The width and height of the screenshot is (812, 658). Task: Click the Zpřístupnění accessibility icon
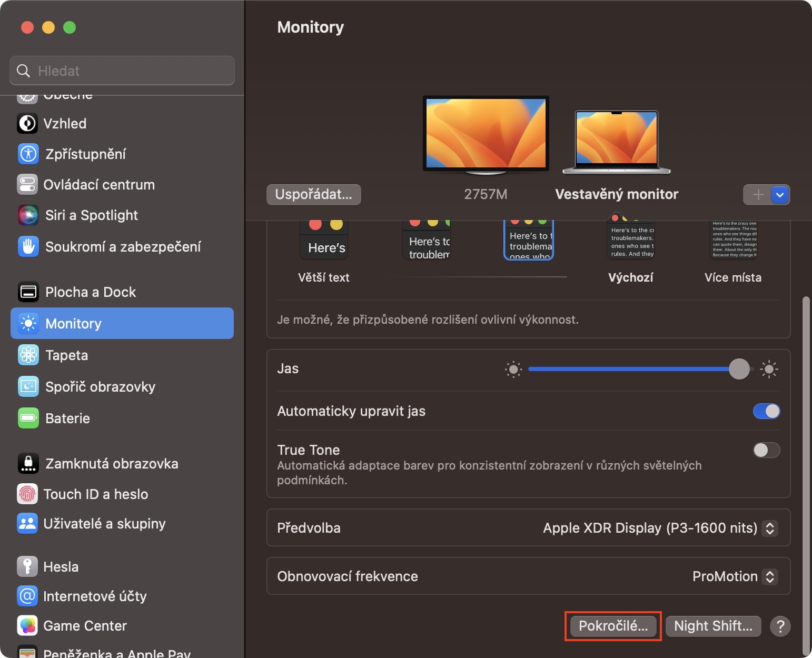pos(28,154)
